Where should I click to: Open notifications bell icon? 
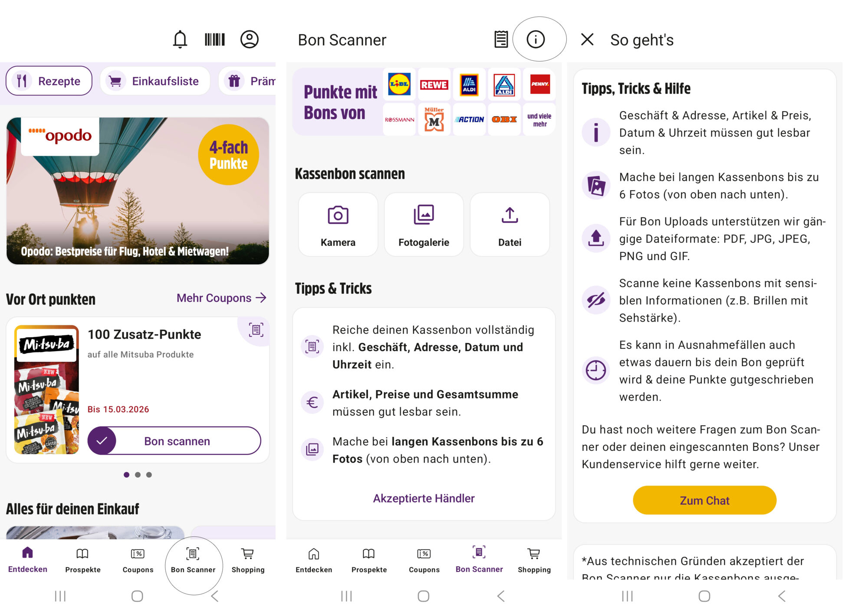[x=180, y=39]
